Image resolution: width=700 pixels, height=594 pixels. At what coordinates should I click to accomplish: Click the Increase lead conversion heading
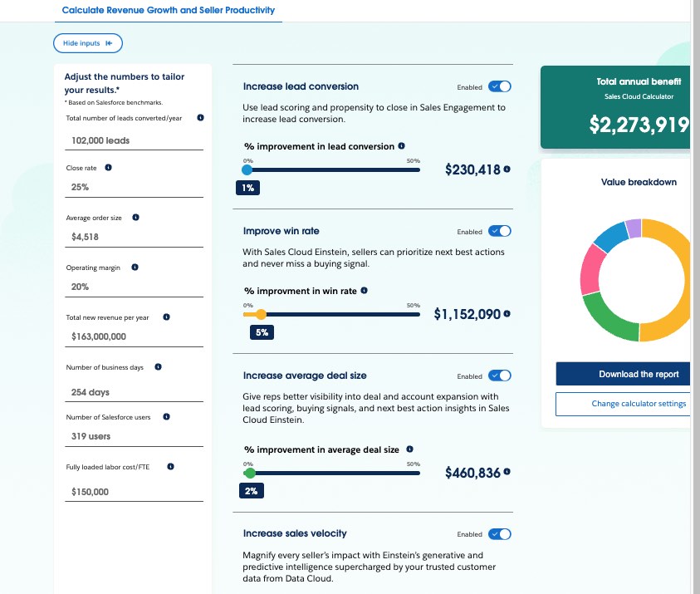[x=301, y=86]
